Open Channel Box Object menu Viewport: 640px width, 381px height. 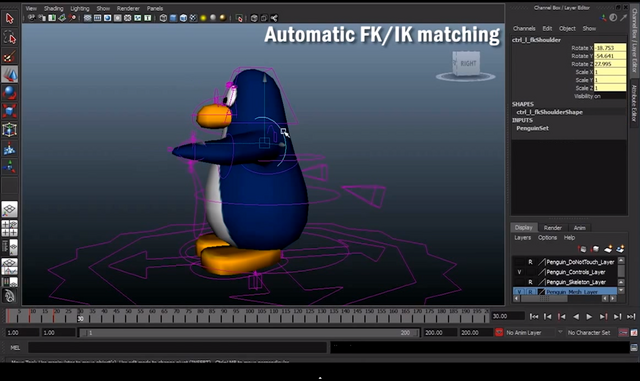click(567, 28)
